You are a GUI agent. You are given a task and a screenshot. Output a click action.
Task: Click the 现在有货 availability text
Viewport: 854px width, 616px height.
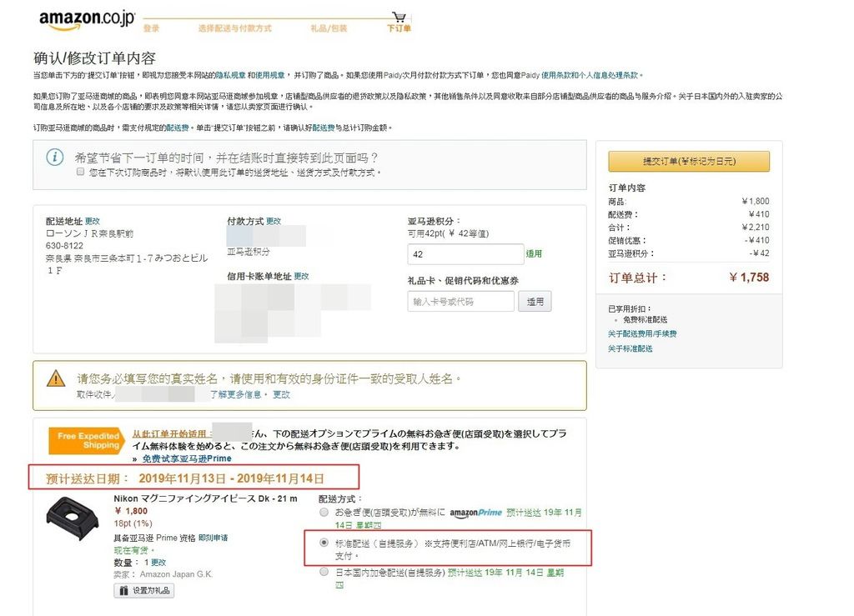coord(133,550)
